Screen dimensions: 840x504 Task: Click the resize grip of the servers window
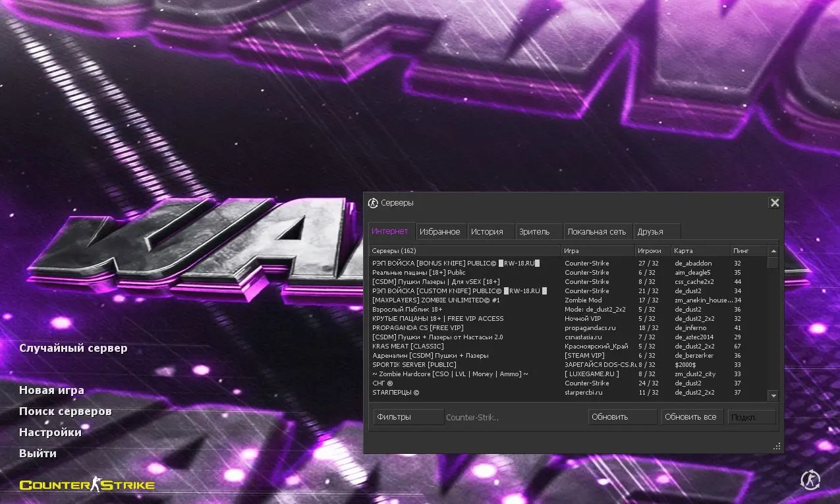point(777,447)
